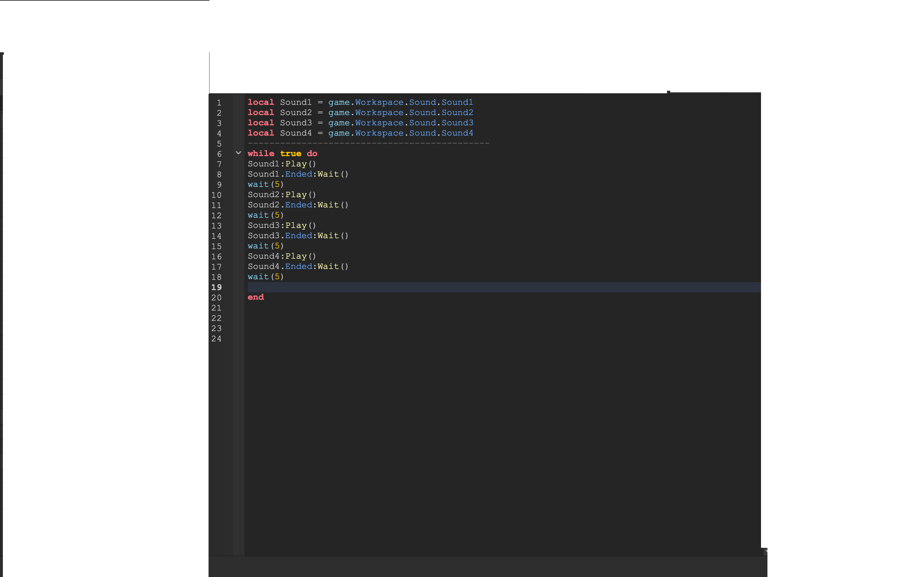924x577 pixels.
Task: Click the 'while' keyword on line 6
Action: [x=261, y=154]
